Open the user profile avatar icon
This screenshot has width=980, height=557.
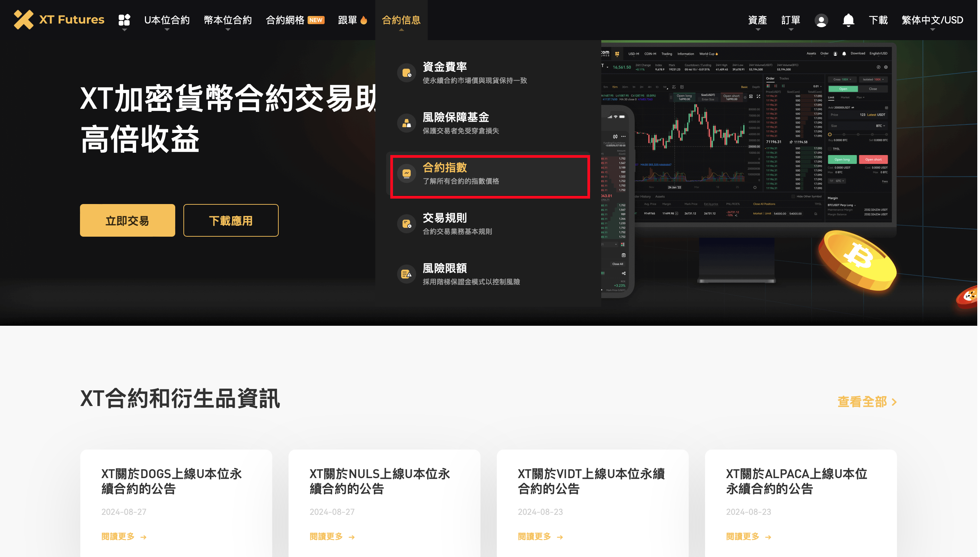tap(821, 20)
